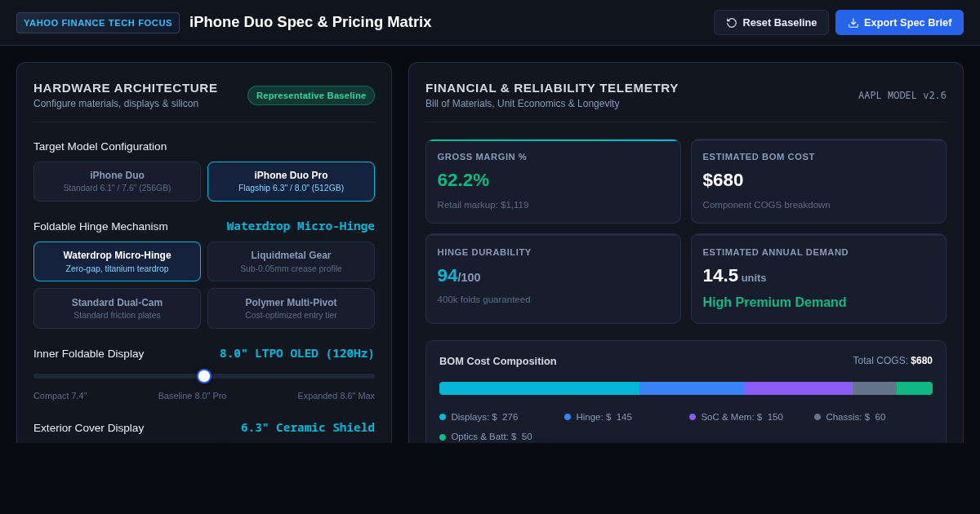
Task: Click the 8.0" LTPO OLED (120Hz) readout
Action: (297, 353)
